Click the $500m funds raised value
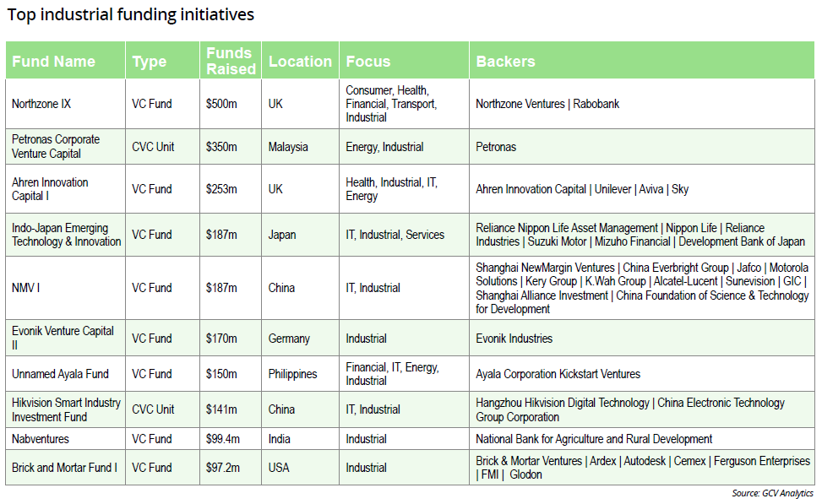The height and width of the screenshot is (504, 822). coord(221,104)
